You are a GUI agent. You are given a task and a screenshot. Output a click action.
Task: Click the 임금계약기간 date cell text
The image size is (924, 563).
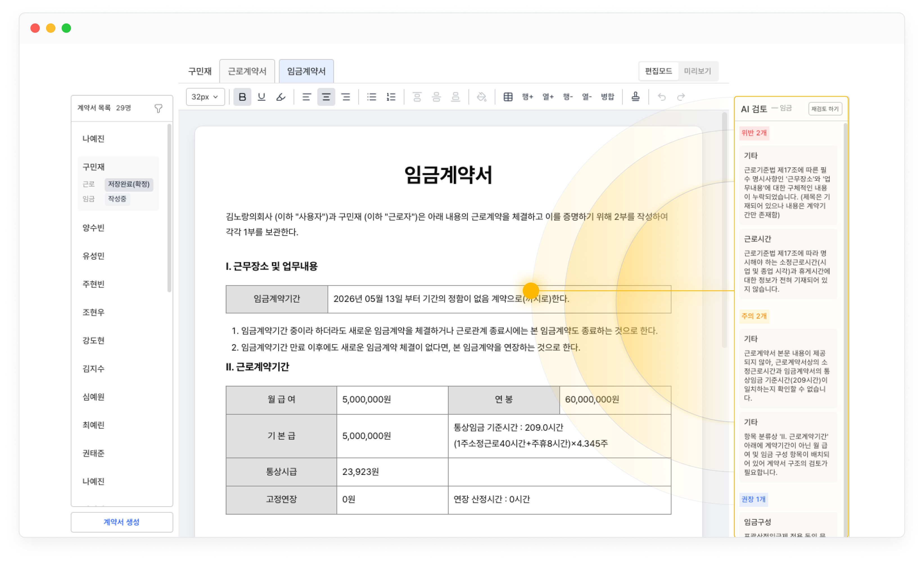(451, 299)
